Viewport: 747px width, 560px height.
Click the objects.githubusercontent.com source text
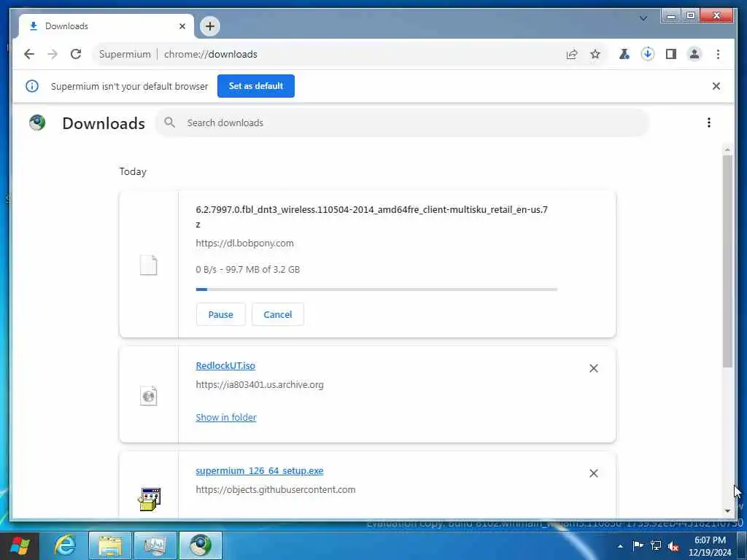click(275, 489)
